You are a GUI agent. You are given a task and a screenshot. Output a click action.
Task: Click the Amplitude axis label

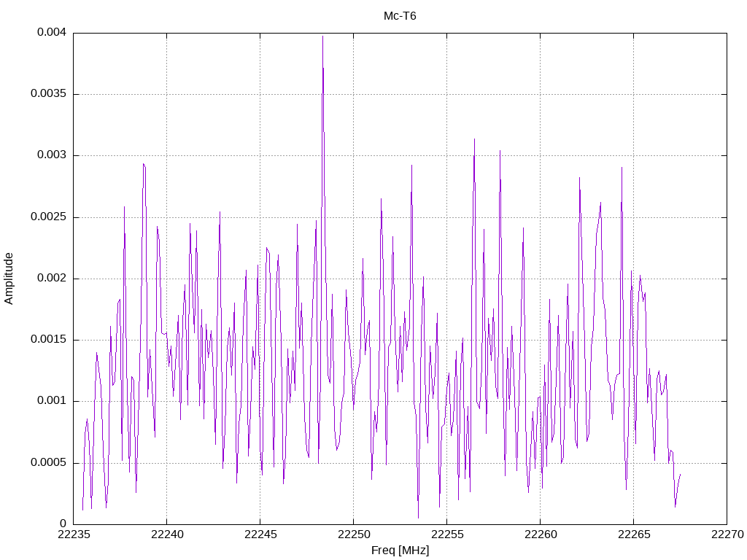(x=9, y=279)
